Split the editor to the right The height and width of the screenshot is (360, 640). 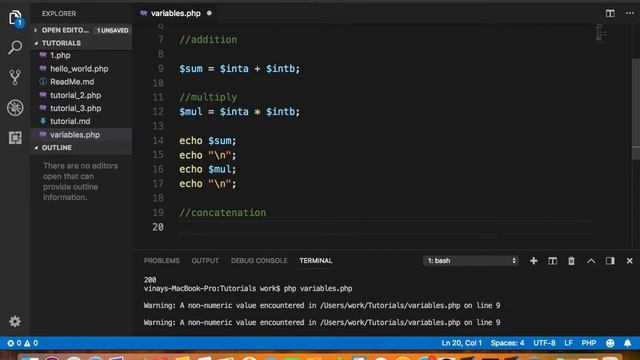pyautogui.click(x=610, y=13)
